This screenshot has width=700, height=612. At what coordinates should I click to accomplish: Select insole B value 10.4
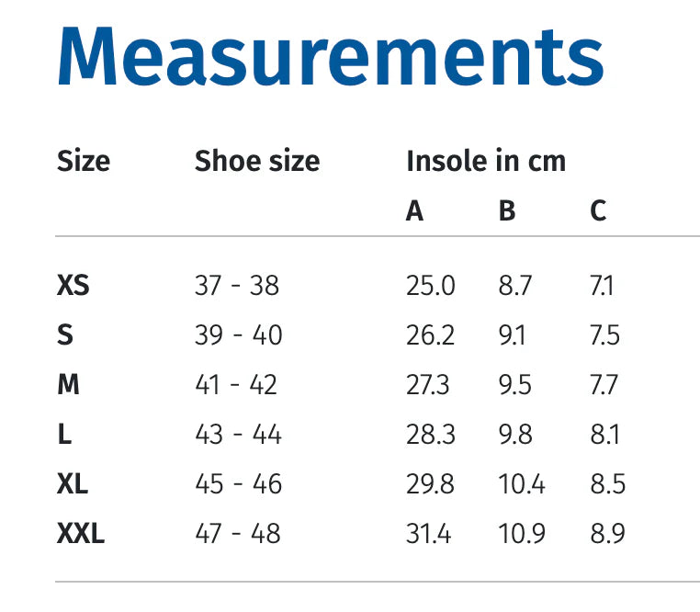click(x=520, y=483)
